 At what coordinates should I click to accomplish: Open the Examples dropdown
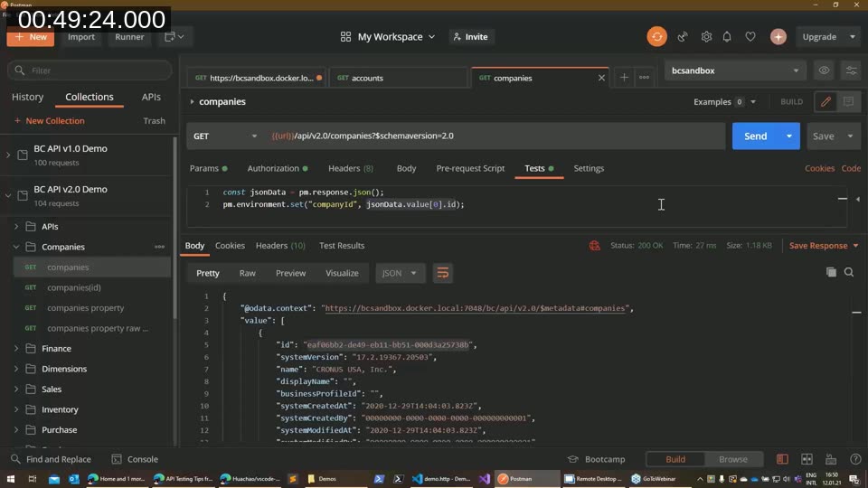coord(724,102)
